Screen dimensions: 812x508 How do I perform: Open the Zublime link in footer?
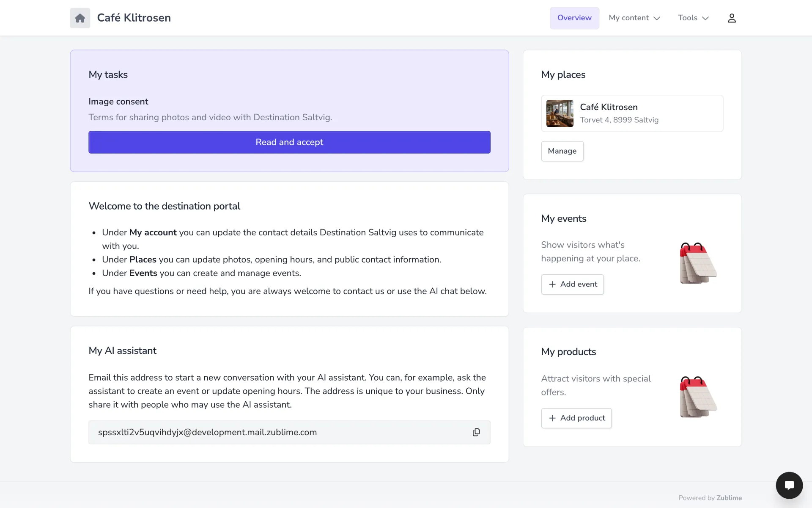pyautogui.click(x=729, y=498)
